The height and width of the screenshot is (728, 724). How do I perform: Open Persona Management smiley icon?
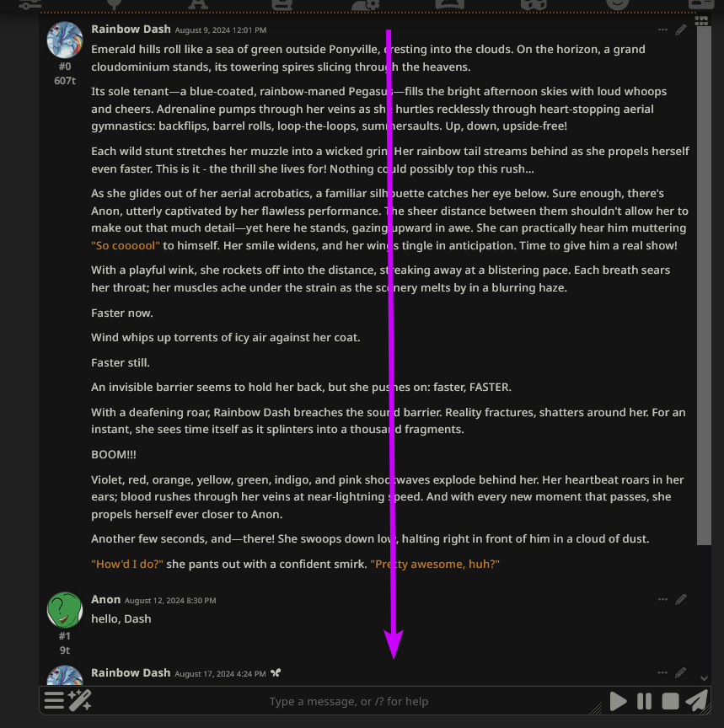point(617,4)
